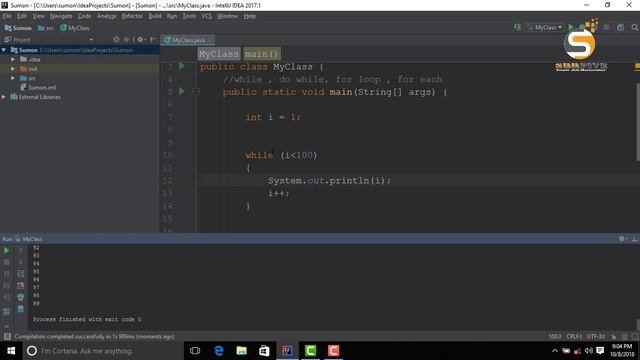Click the green Camtasia taskbar icon

pos(310,351)
